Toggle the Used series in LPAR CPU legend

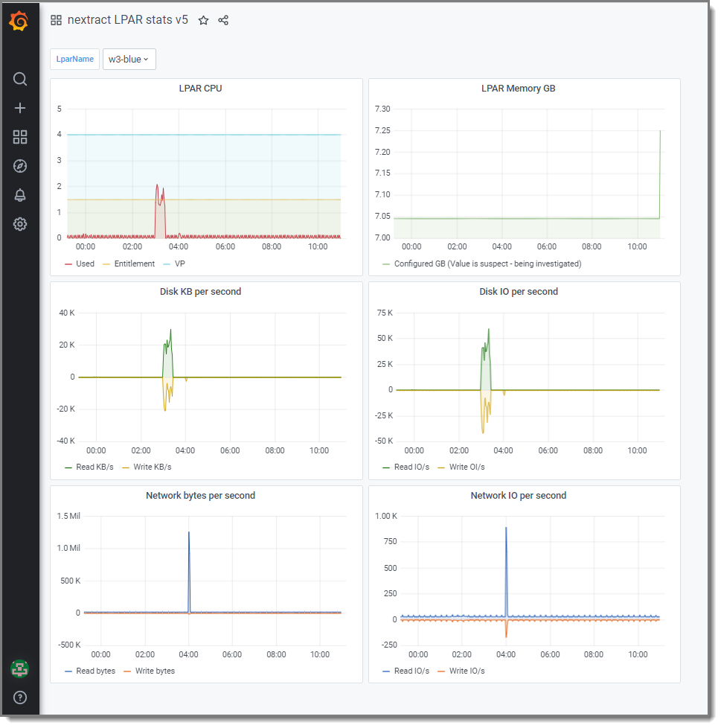tap(85, 264)
